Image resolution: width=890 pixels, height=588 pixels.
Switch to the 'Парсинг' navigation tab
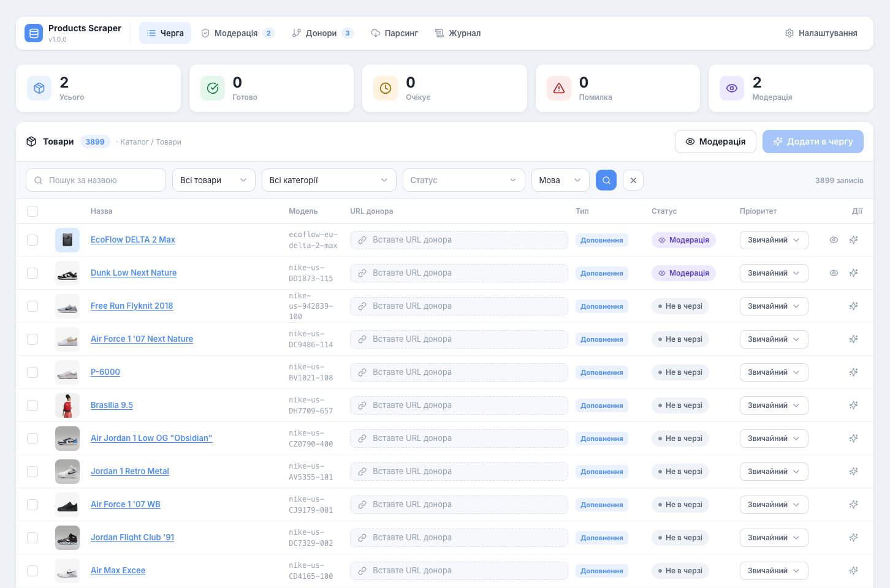point(395,33)
